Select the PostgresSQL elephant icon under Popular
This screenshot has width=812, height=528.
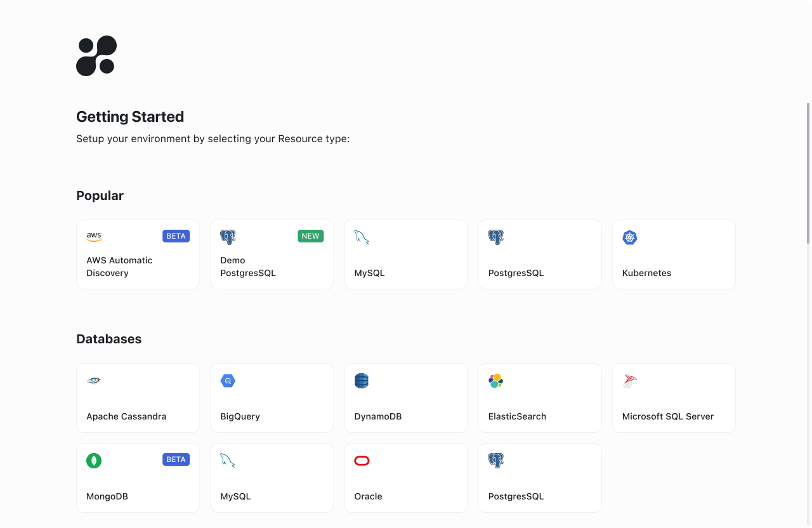[x=495, y=237]
